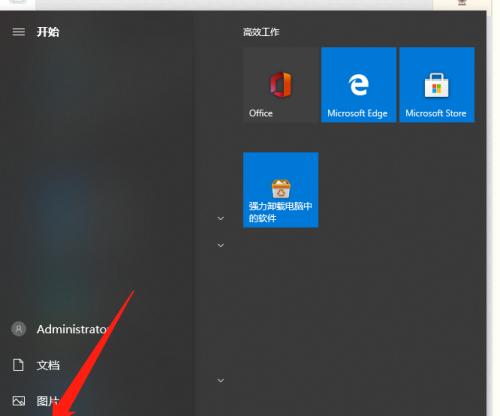Screen dimensions: 500x416
Task: Click the 文档 document page icon
Action: (x=18, y=365)
